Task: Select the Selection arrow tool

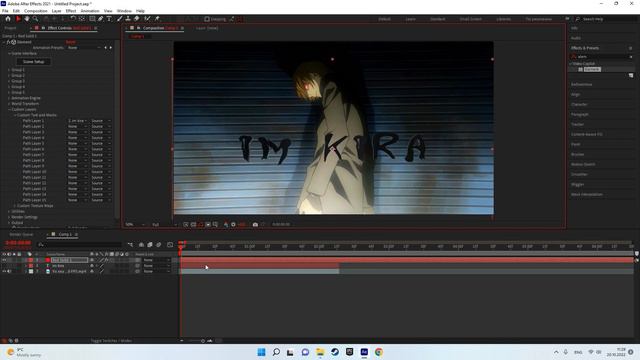Action: point(18,19)
